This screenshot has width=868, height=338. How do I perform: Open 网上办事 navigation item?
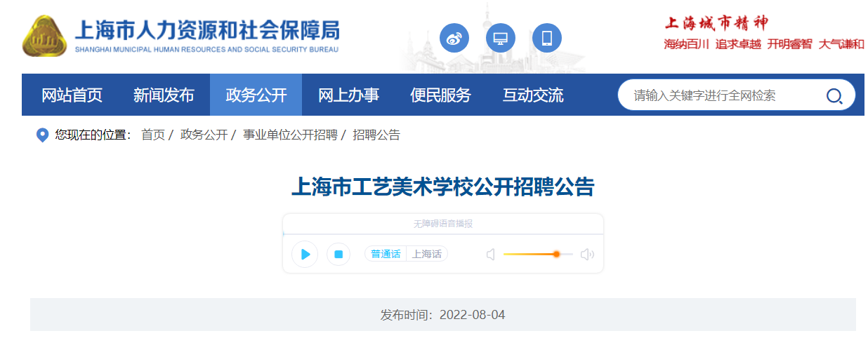(x=348, y=95)
